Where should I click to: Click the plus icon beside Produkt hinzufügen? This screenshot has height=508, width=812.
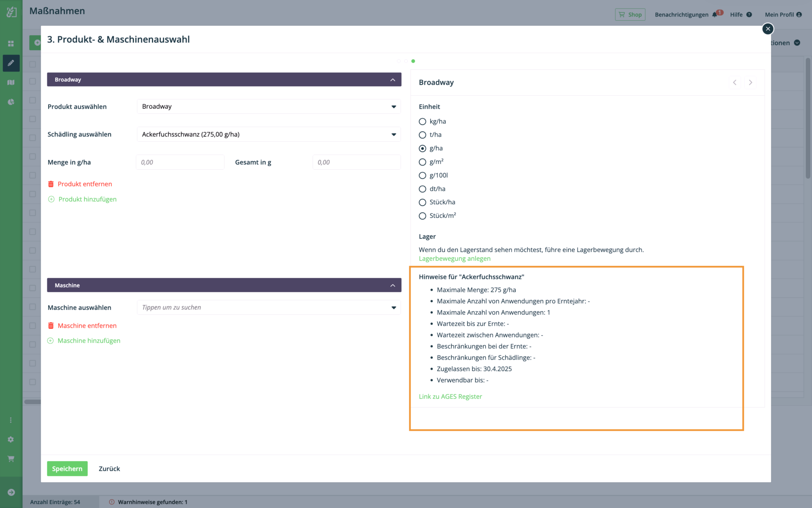click(51, 199)
